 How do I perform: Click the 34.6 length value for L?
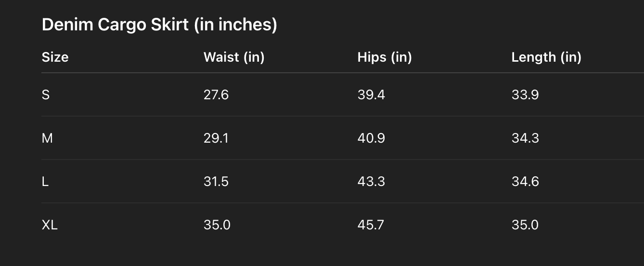coord(525,182)
